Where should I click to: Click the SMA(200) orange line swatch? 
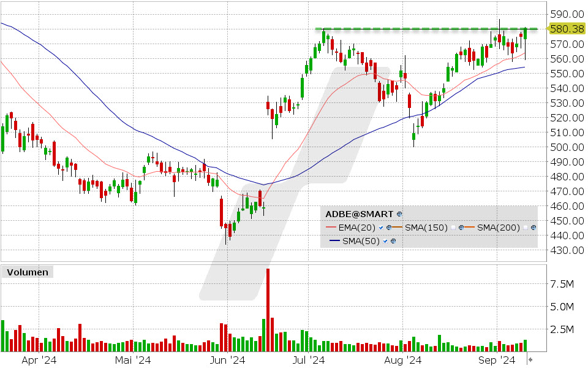pyautogui.click(x=470, y=228)
